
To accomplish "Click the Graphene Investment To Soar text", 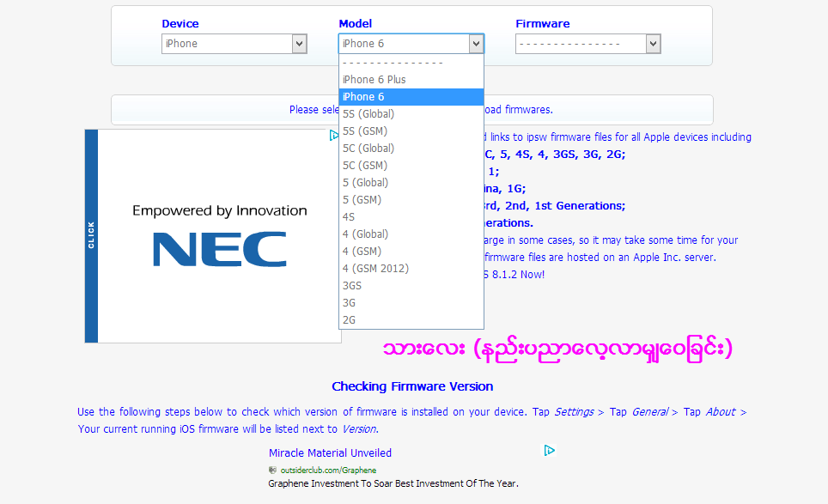I will (x=393, y=483).
